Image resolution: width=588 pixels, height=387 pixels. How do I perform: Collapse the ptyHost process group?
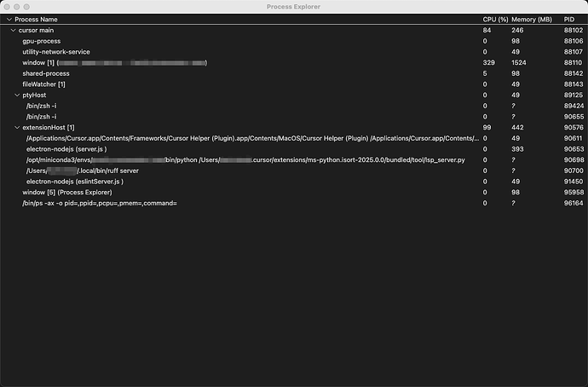coord(17,95)
